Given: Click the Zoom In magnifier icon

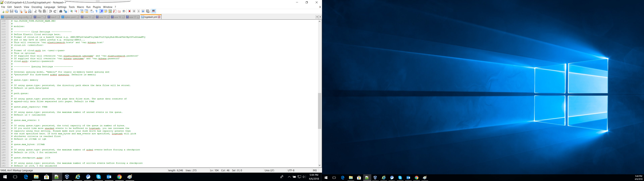Looking at the screenshot, I should (71, 11).
